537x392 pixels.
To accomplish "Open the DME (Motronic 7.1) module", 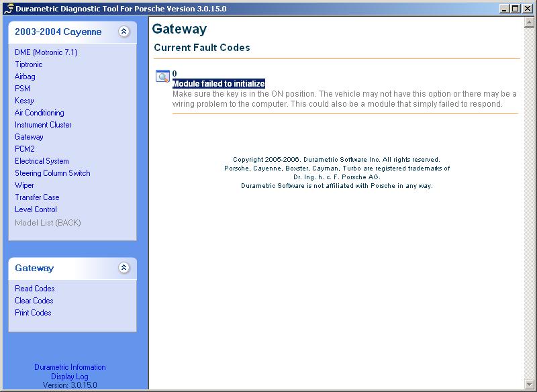I will [46, 52].
